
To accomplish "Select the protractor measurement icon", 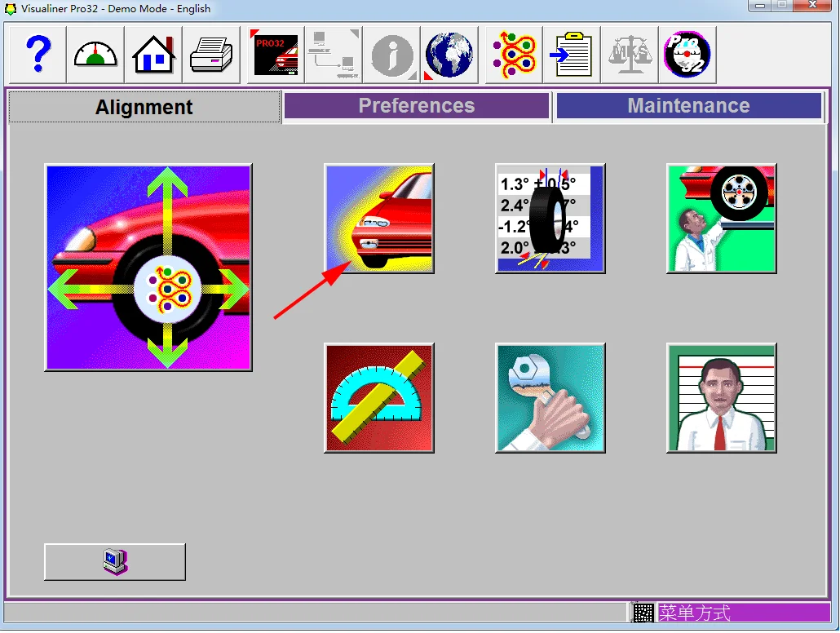I will pyautogui.click(x=379, y=397).
